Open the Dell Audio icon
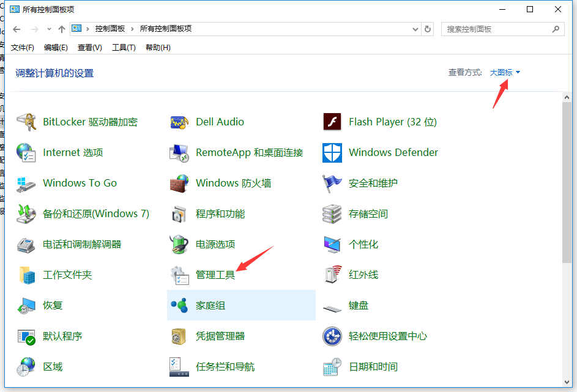The width and height of the screenshot is (577, 392). point(179,122)
